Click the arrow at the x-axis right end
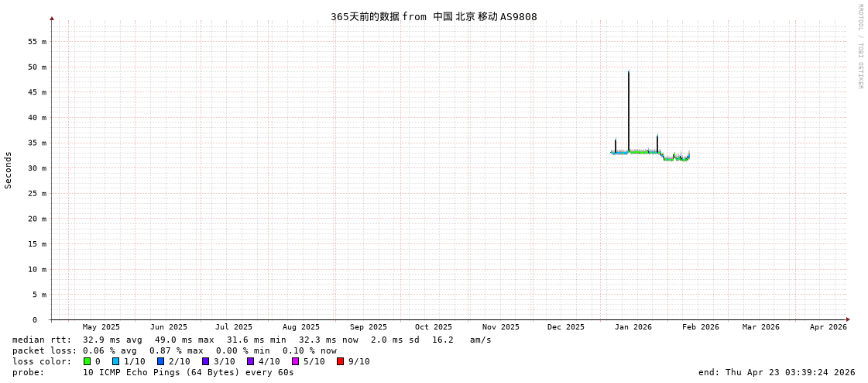The height and width of the screenshot is (383, 868). 848,319
